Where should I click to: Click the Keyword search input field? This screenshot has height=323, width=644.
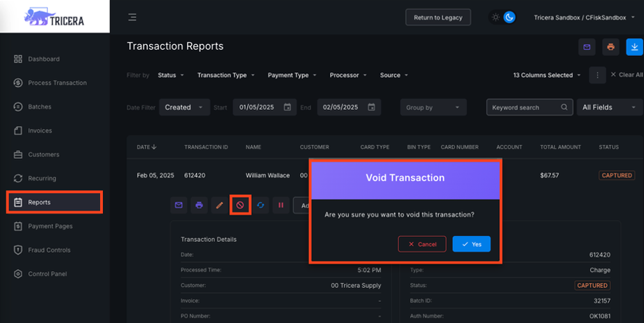525,107
